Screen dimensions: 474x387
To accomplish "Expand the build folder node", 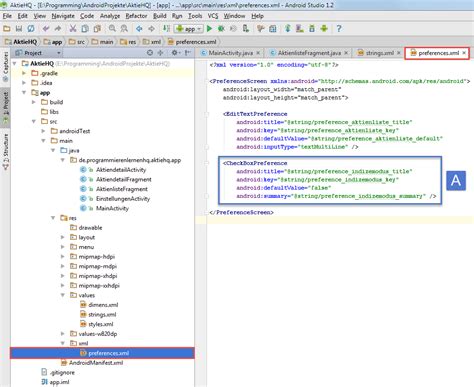I will 34,102.
